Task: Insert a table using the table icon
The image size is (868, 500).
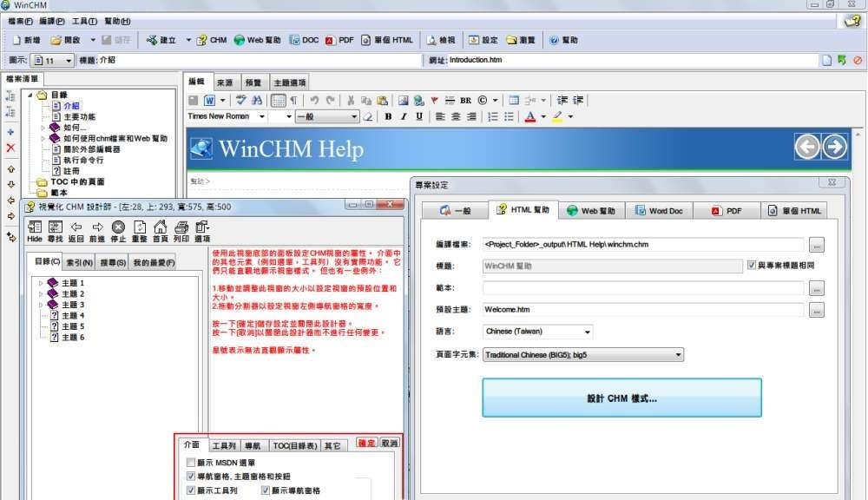Action: [x=514, y=100]
